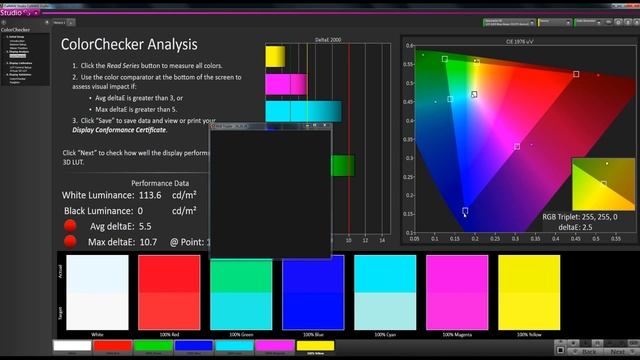Click the large 100% Magenta comparator patch
This screenshot has height=360, width=640.
(457, 292)
